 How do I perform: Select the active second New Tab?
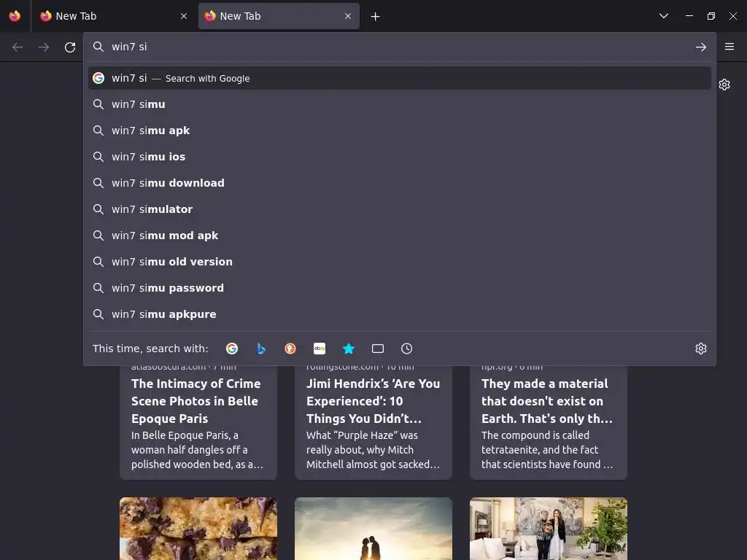pos(279,16)
